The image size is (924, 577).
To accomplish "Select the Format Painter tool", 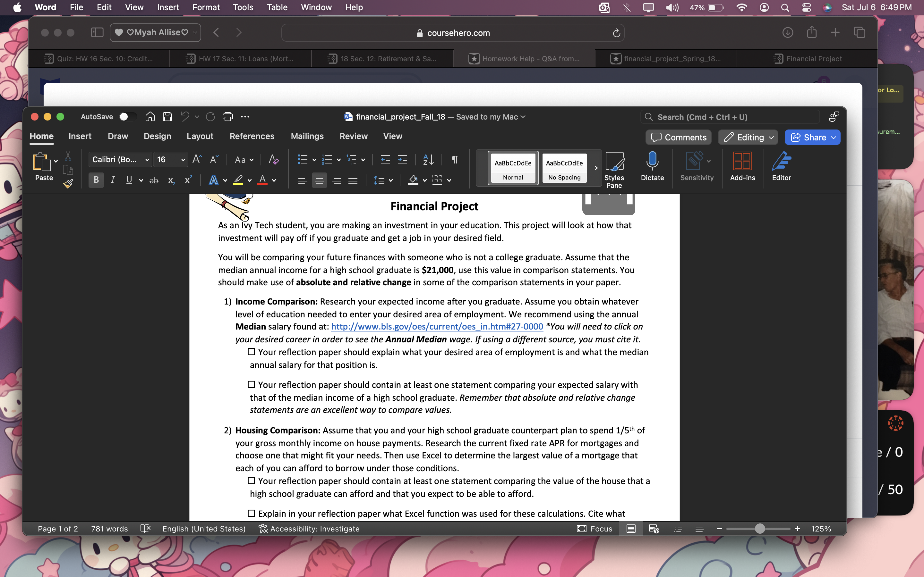I will pyautogui.click(x=69, y=184).
